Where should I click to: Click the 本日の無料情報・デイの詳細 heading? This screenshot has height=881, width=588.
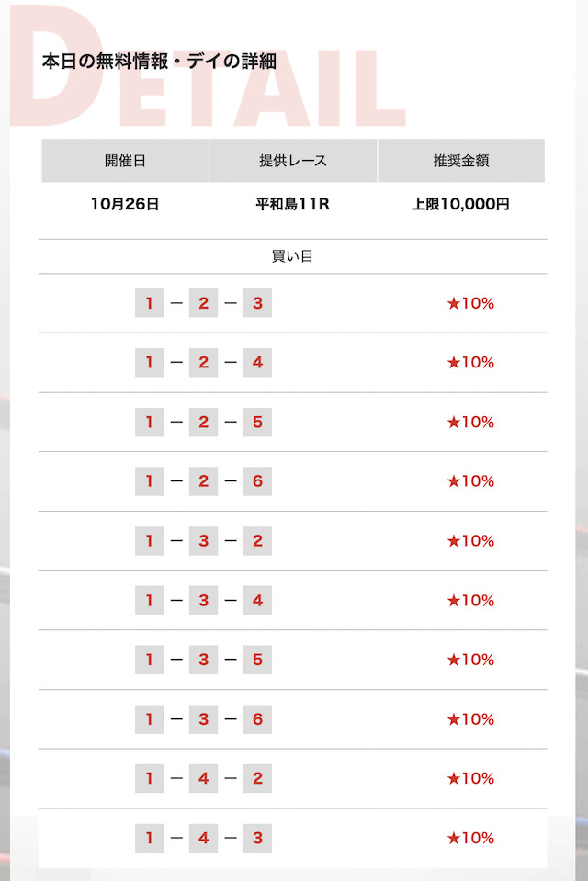click(159, 62)
